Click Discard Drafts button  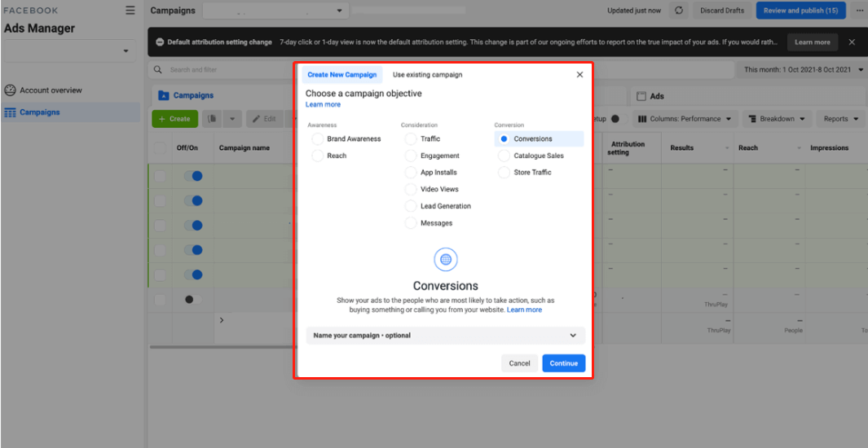[722, 11]
